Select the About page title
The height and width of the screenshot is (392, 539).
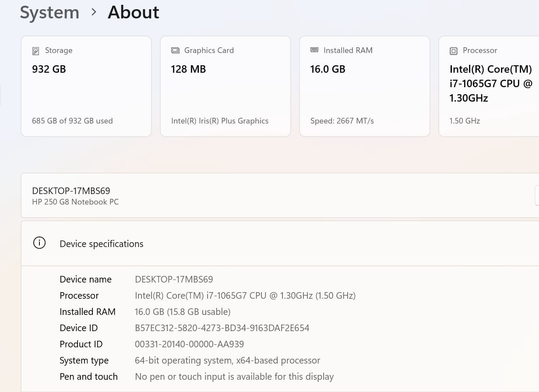pyautogui.click(x=134, y=12)
